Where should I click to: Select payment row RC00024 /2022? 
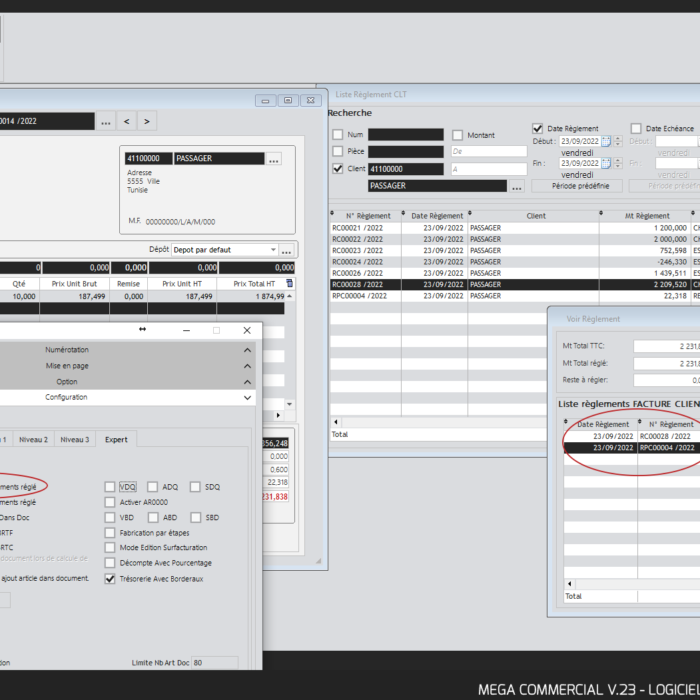pos(515,262)
